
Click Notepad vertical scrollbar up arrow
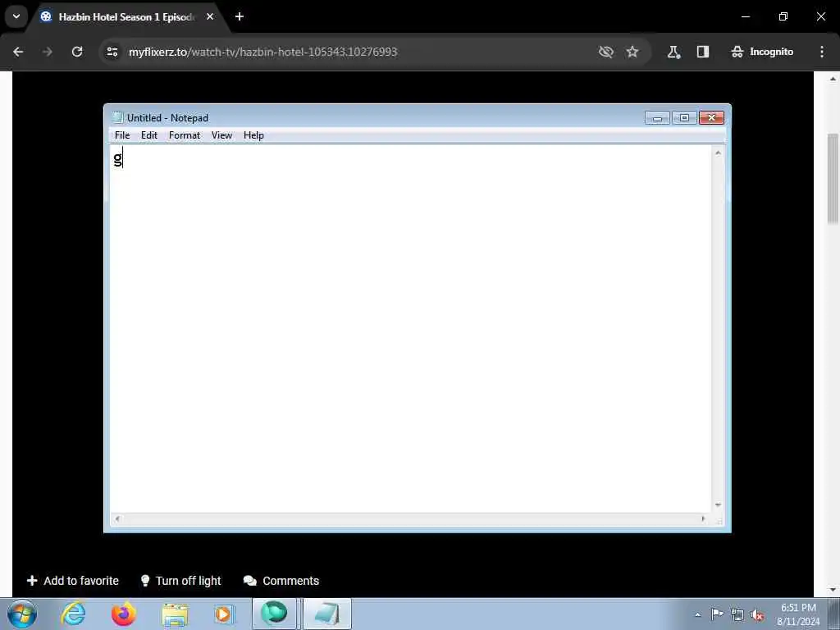tap(718, 153)
